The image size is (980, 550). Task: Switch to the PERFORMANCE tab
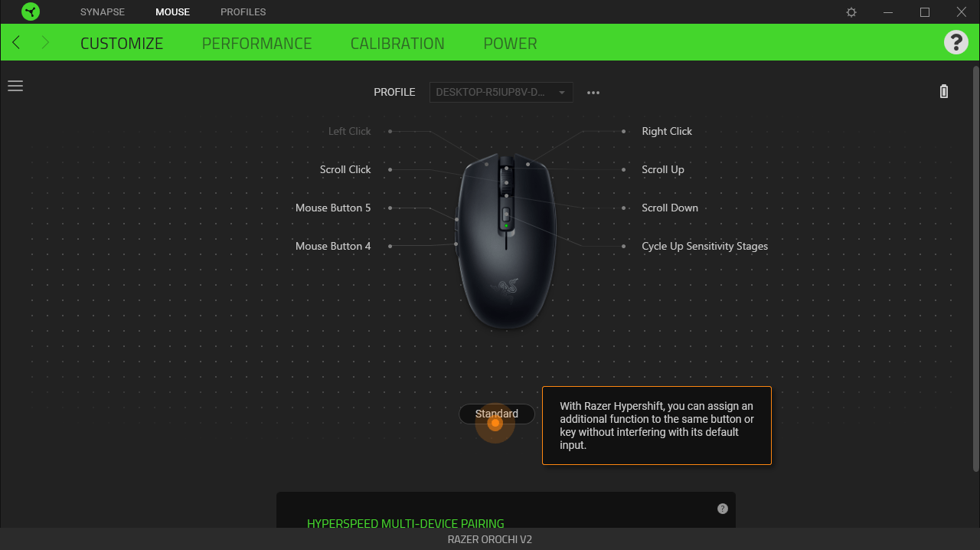tap(256, 44)
